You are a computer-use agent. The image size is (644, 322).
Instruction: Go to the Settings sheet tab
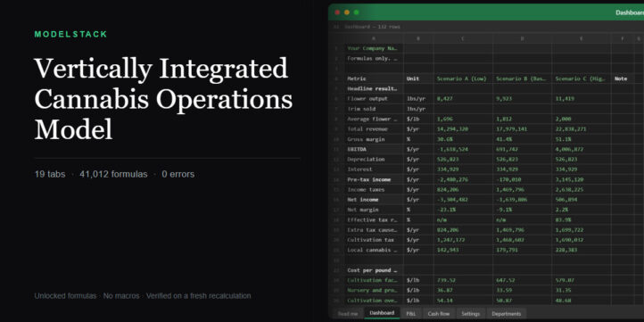click(471, 314)
